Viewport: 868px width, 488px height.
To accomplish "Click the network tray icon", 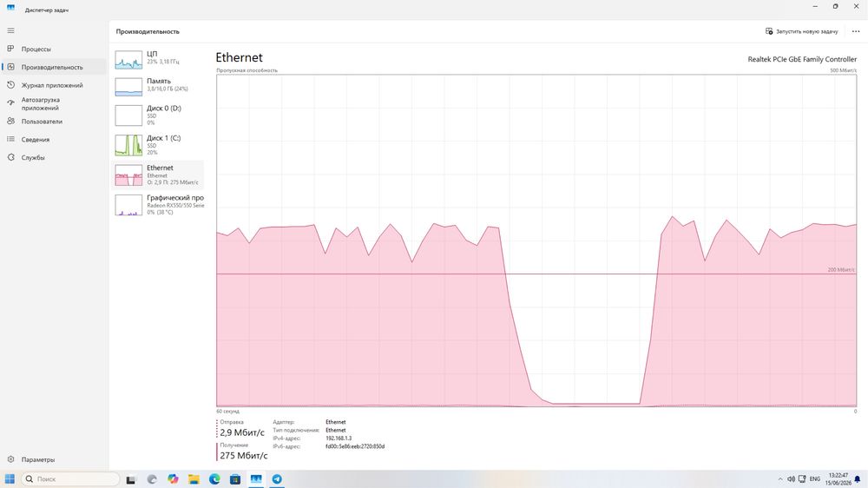I will click(x=802, y=479).
